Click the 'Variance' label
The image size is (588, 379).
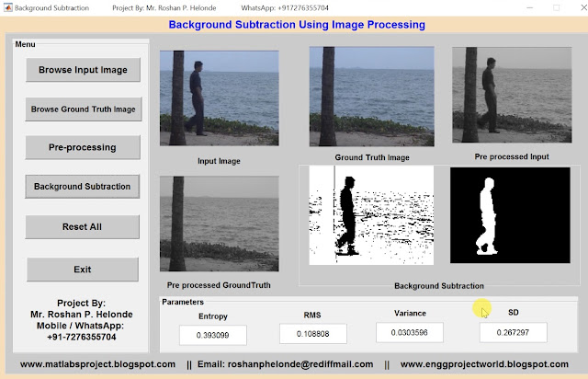click(410, 314)
